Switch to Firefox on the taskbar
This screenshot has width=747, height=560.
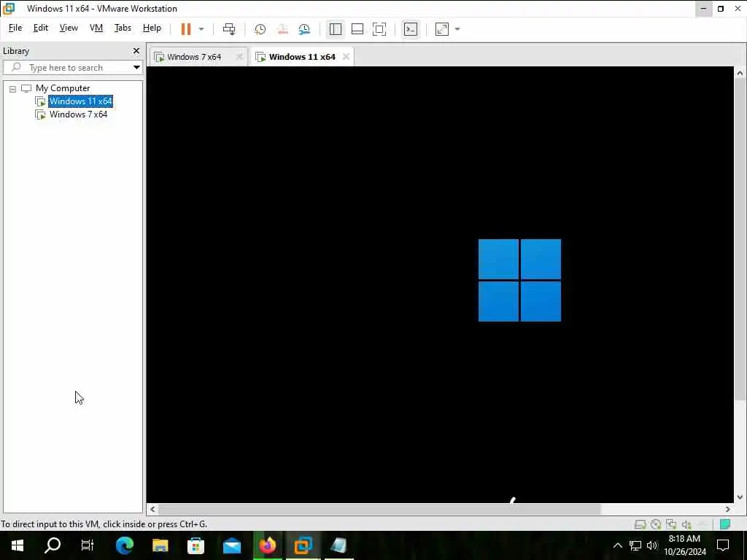tap(268, 545)
